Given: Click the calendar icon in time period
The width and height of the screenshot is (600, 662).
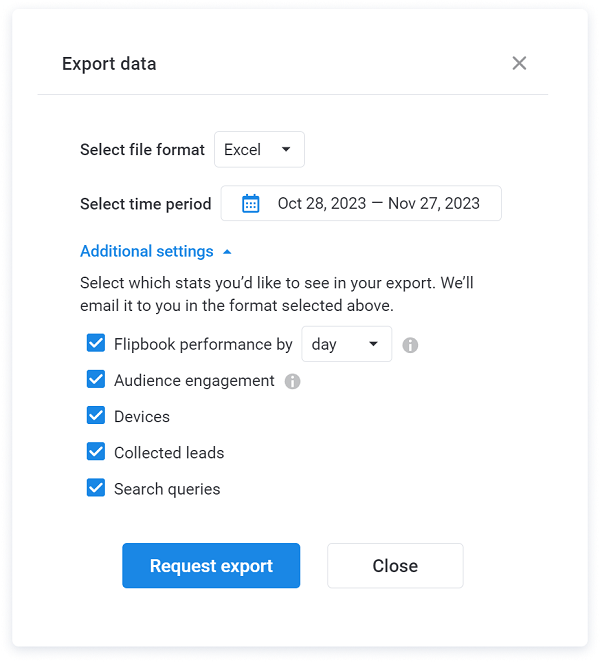Looking at the screenshot, I should click(250, 203).
